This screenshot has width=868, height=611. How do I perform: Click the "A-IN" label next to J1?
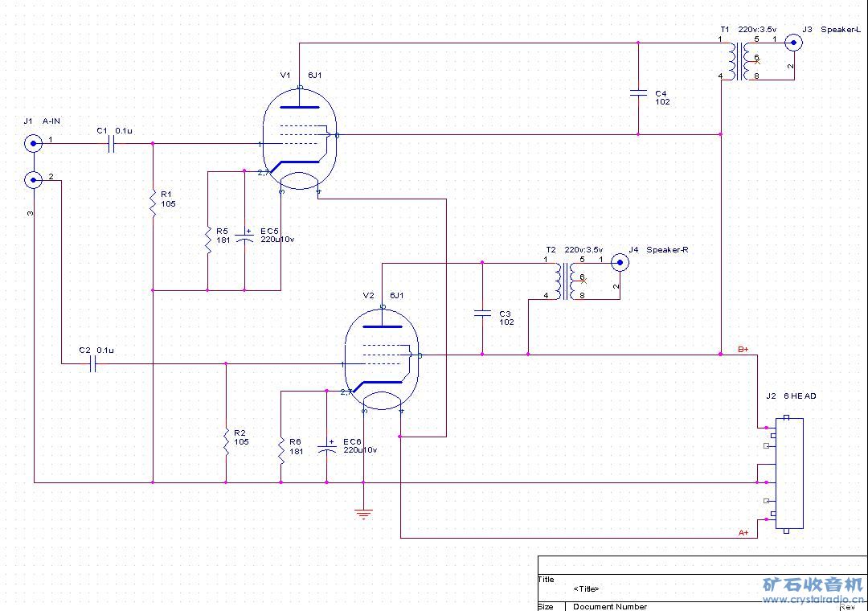[51, 121]
